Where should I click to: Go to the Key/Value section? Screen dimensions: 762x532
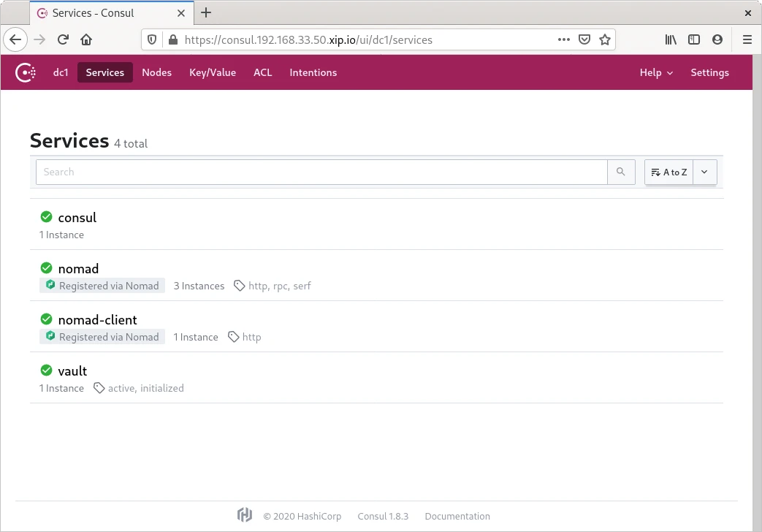(212, 72)
